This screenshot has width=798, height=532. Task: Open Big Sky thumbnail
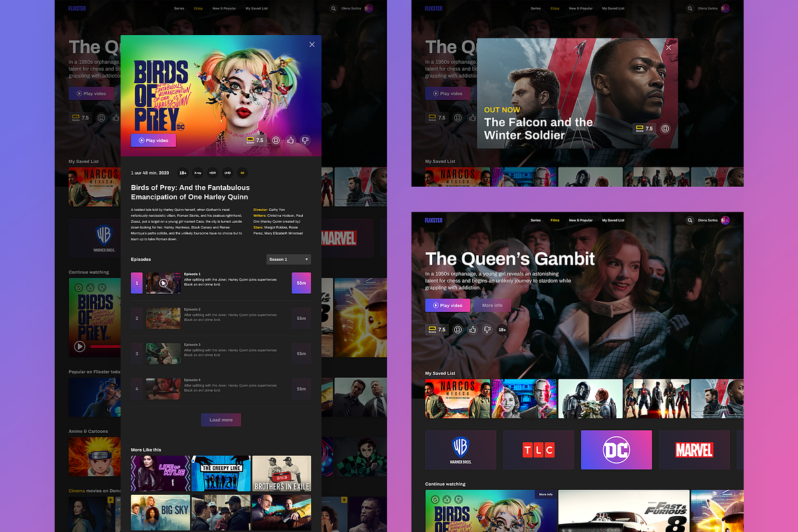tap(160, 512)
